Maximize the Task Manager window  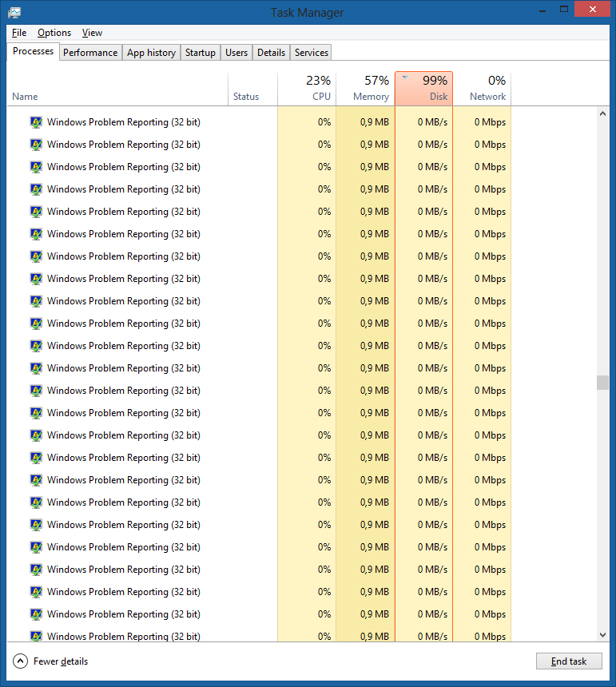[564, 10]
